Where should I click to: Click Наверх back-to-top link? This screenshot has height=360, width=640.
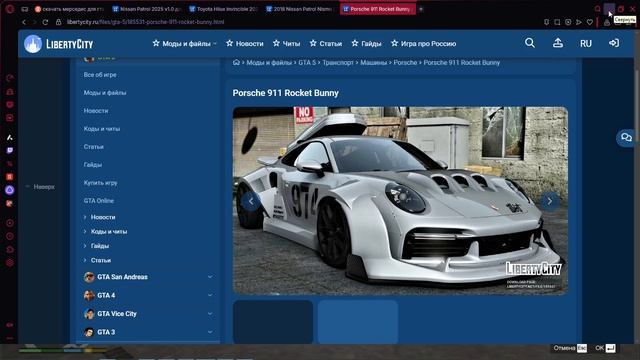click(x=40, y=187)
